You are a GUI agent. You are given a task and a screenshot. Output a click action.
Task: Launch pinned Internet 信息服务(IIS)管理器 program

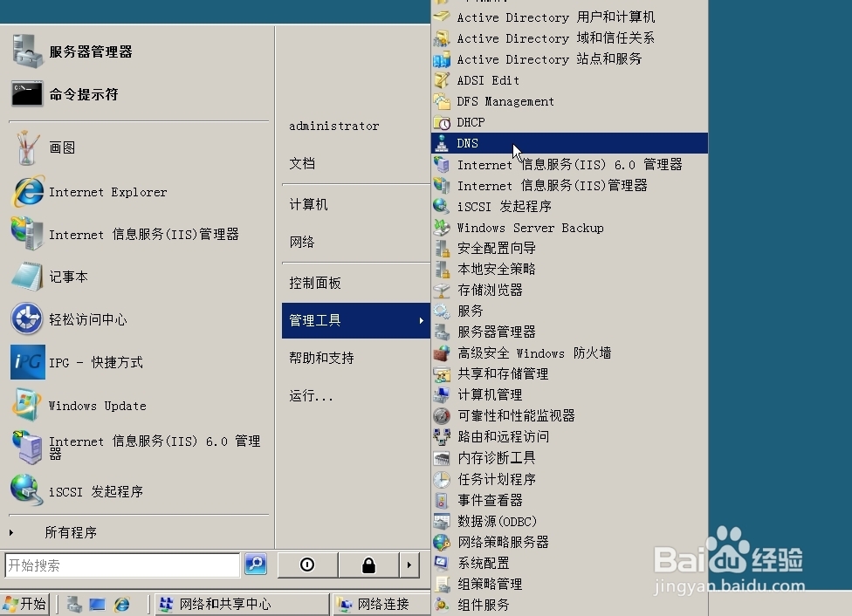coord(139,234)
